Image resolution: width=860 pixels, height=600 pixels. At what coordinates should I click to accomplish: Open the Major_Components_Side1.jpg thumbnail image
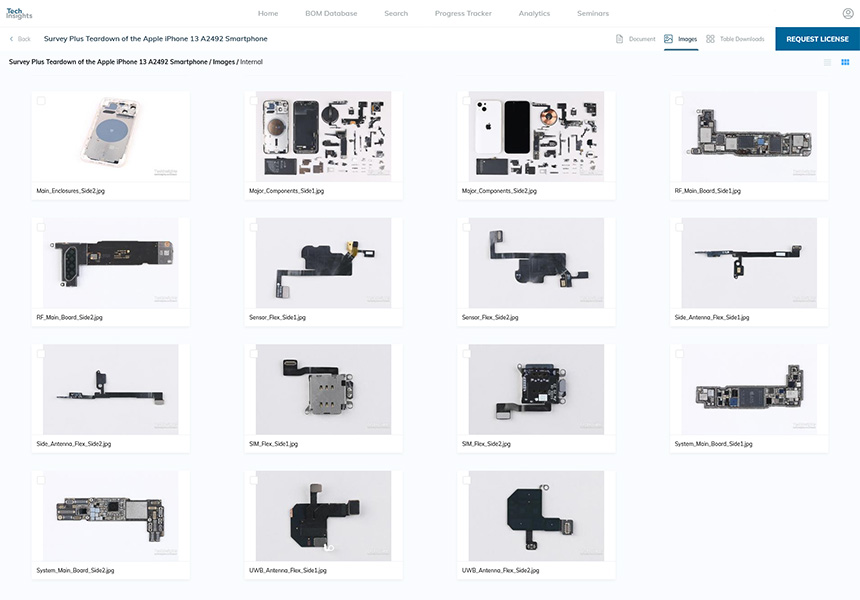(324, 136)
